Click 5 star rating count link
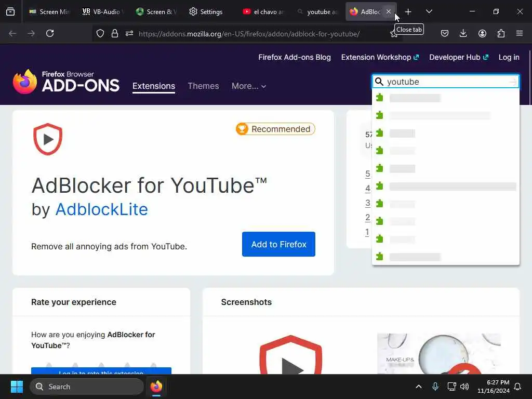Screen dimensions: 532x399 [x=367, y=174]
